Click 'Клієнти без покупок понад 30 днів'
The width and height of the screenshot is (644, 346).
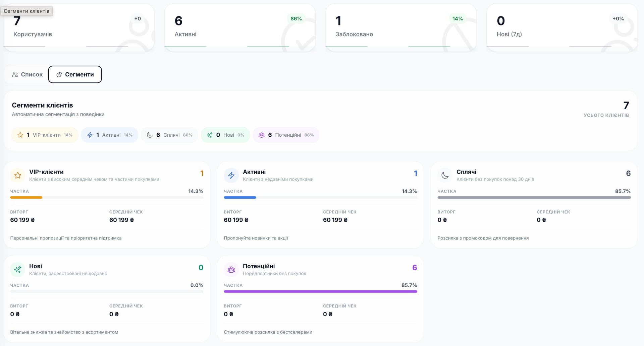[x=495, y=180]
